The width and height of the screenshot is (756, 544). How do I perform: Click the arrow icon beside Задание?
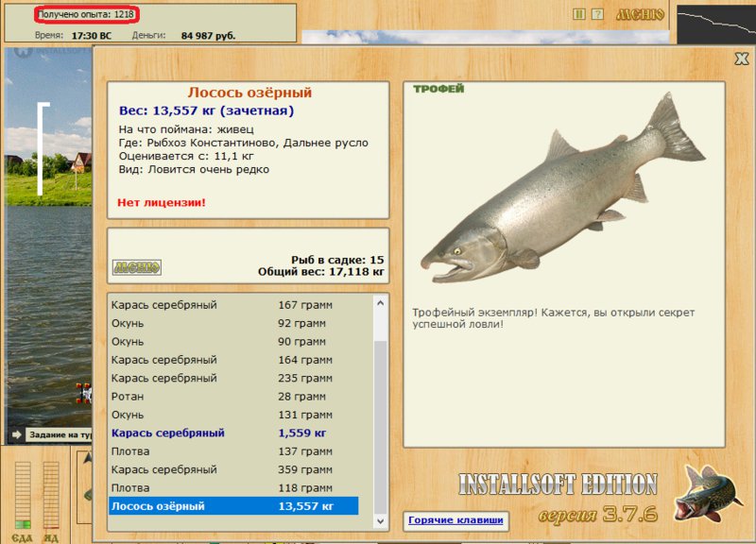pyautogui.click(x=17, y=435)
